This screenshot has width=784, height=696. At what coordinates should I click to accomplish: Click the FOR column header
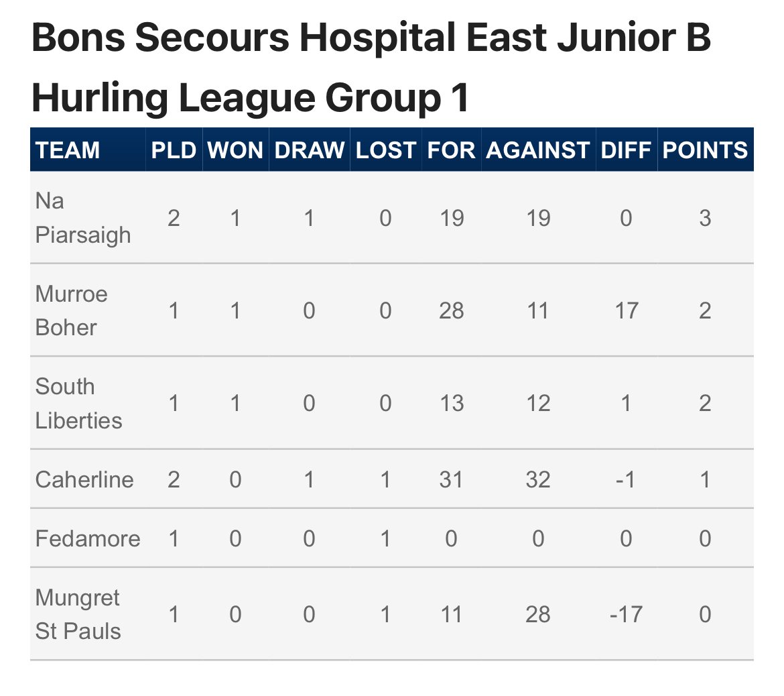(x=451, y=150)
